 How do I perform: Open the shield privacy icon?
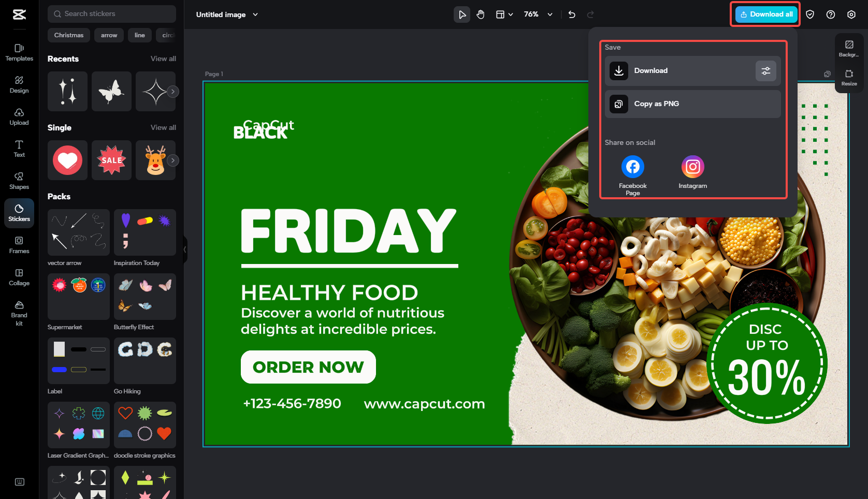810,14
